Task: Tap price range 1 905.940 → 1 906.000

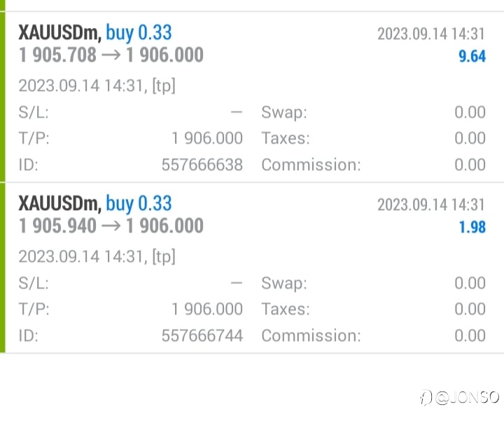Action: (x=111, y=226)
